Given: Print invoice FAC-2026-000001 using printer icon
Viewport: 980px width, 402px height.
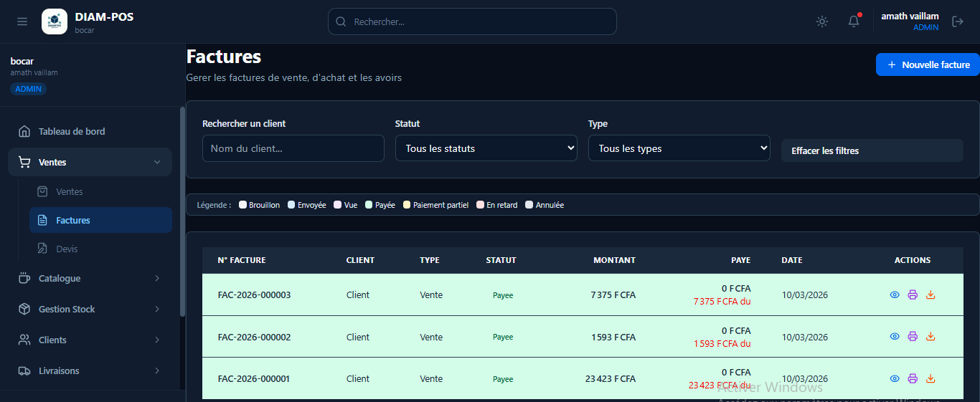Looking at the screenshot, I should click(913, 378).
